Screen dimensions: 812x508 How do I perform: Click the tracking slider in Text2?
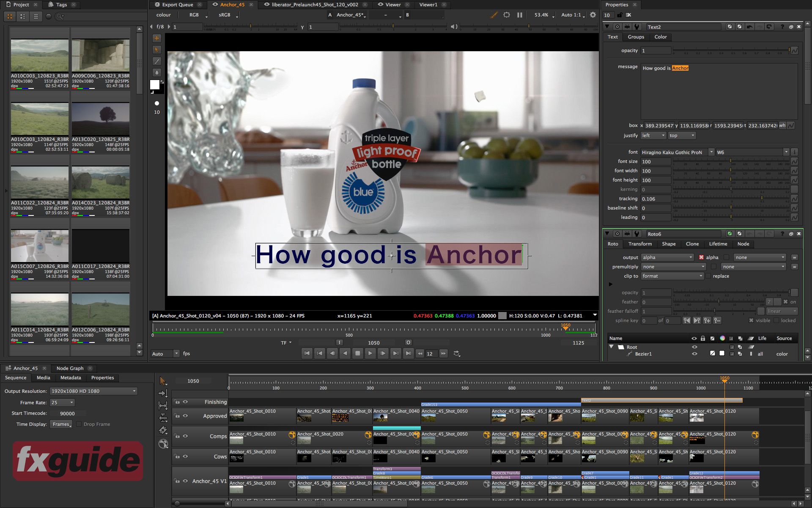tap(731, 199)
